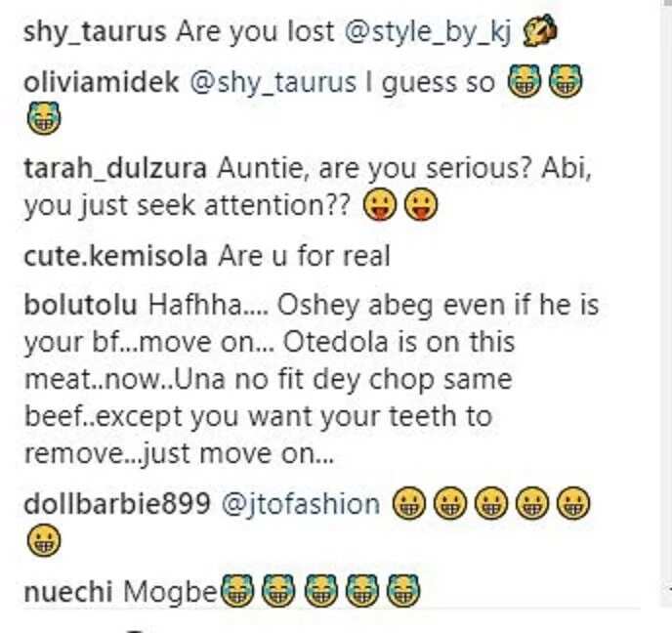Click the last laughing emoji in nuechi's comment
This screenshot has height=633, width=672.
coord(403,591)
